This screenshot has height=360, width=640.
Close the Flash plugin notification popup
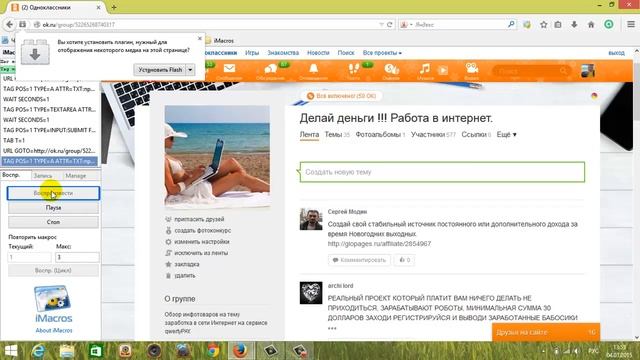point(200,38)
